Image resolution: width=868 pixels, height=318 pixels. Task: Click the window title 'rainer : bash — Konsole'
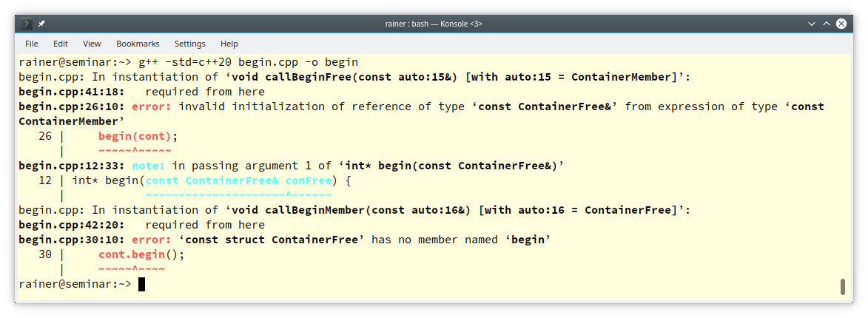(434, 24)
